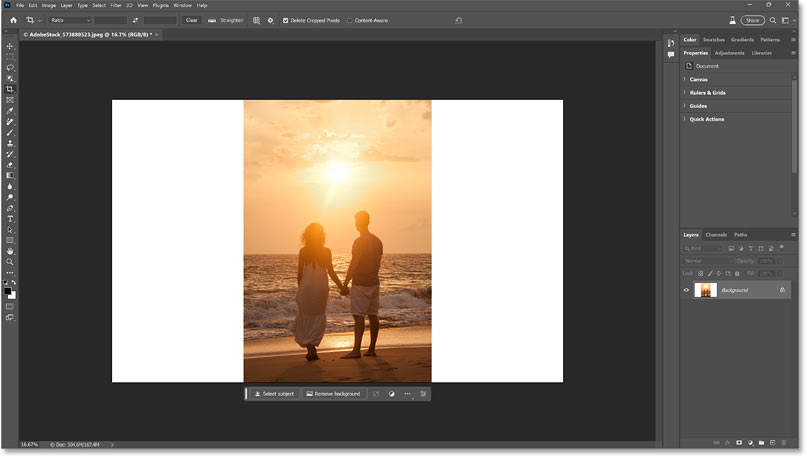Toggle type layer filter in Layers panel
Image resolution: width=807 pixels, height=458 pixels.
(751, 249)
